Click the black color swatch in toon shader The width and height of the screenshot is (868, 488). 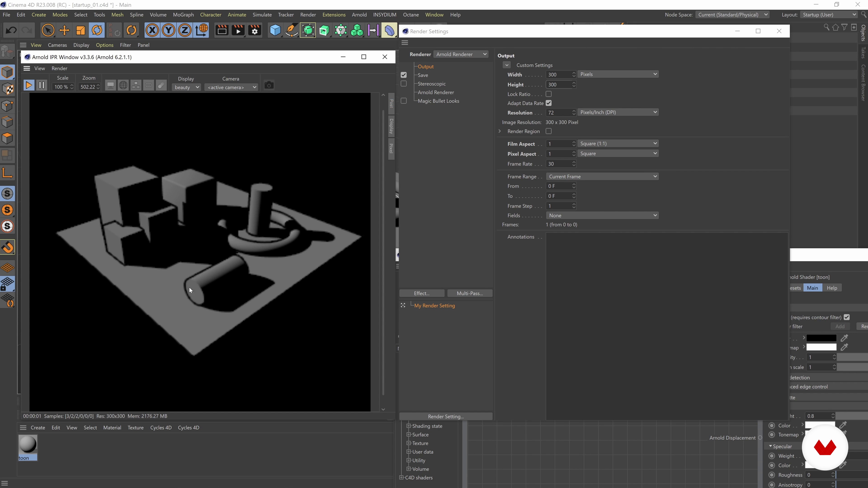coord(821,338)
